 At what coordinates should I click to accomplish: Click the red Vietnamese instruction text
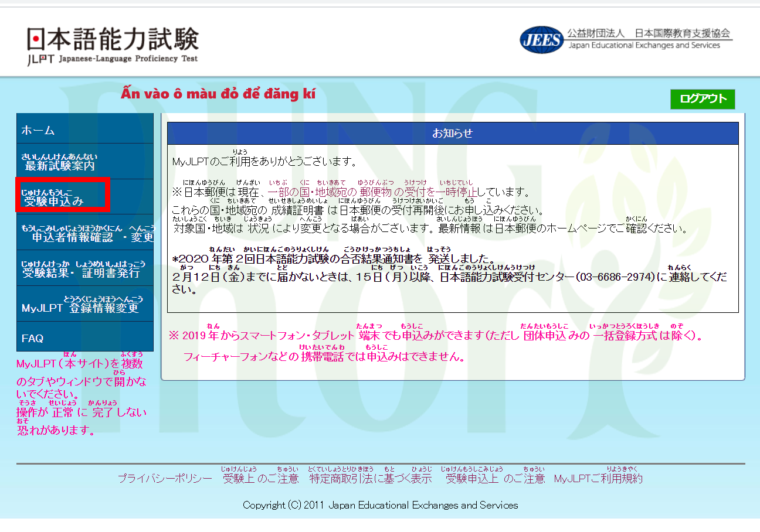(x=218, y=94)
